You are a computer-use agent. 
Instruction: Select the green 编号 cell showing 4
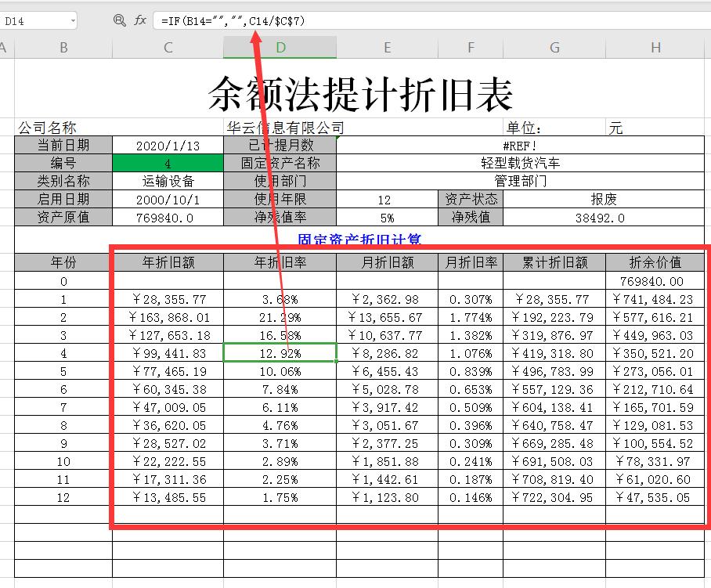click(167, 162)
